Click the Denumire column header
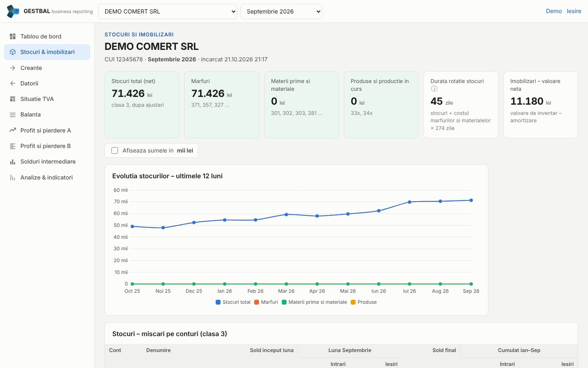This screenshot has width=588, height=368. pyautogui.click(x=158, y=350)
